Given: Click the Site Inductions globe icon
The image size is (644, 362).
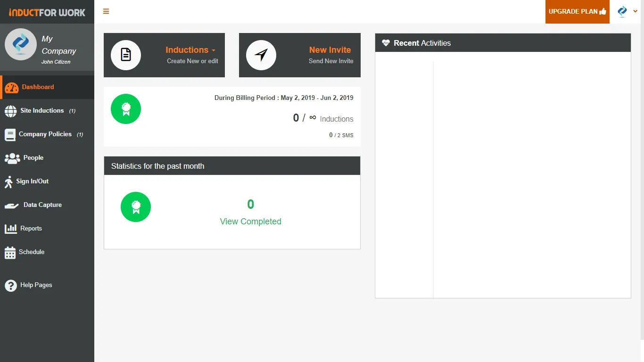Looking at the screenshot, I should click(10, 111).
